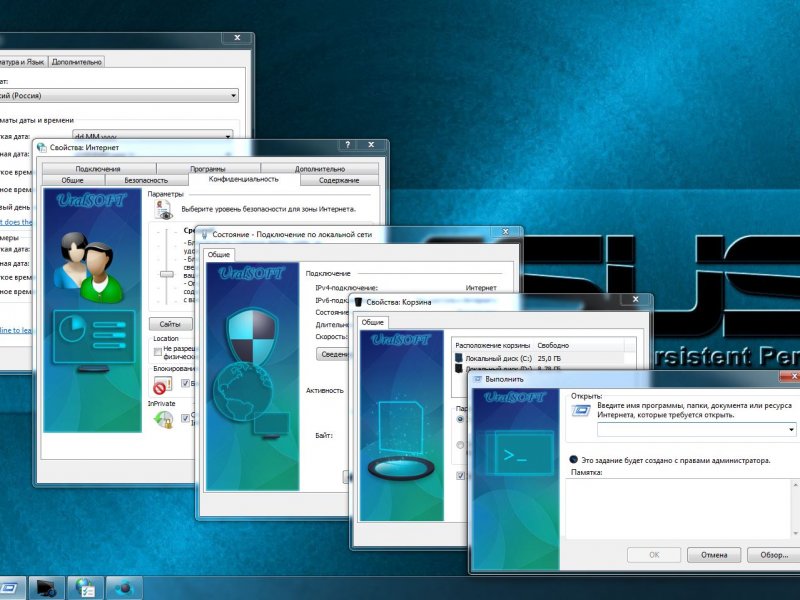This screenshot has height=600, width=800.
Task: Click inside the Памятка text area
Action: [x=678, y=508]
